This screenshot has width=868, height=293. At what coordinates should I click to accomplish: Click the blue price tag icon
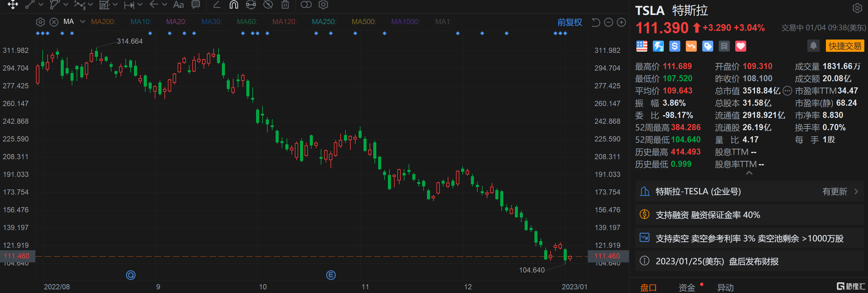tap(707, 46)
